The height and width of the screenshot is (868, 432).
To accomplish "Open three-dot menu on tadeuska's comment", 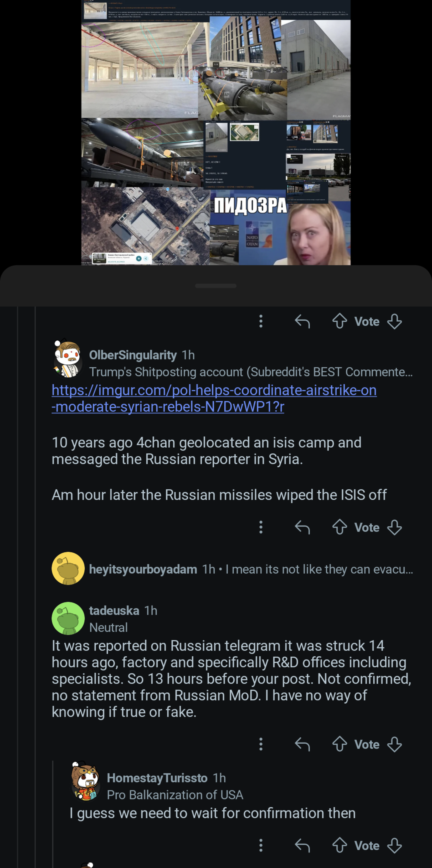I will click(x=261, y=744).
